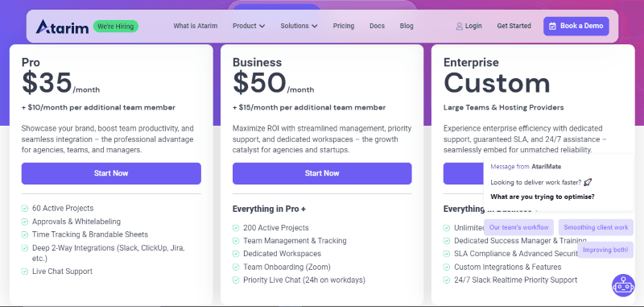Image resolution: width=644 pixels, height=307 pixels.
Task: Click Start Now under the Business plan
Action: click(322, 173)
